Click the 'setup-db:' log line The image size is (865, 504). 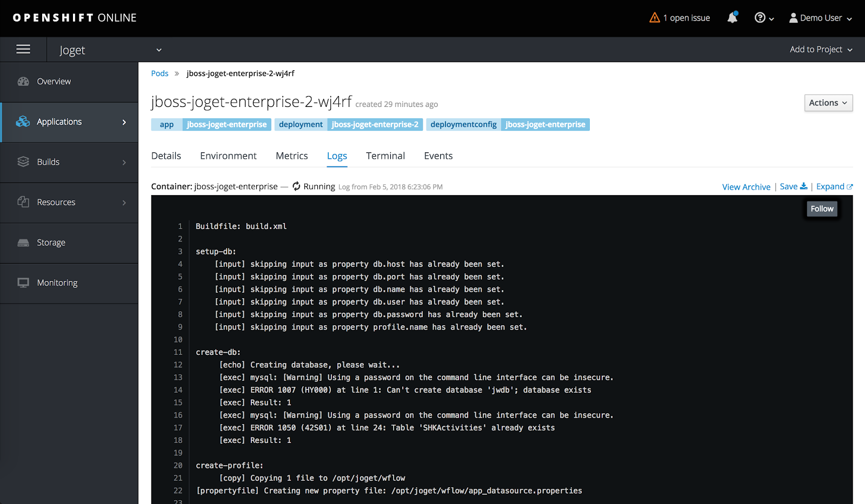[x=216, y=252]
